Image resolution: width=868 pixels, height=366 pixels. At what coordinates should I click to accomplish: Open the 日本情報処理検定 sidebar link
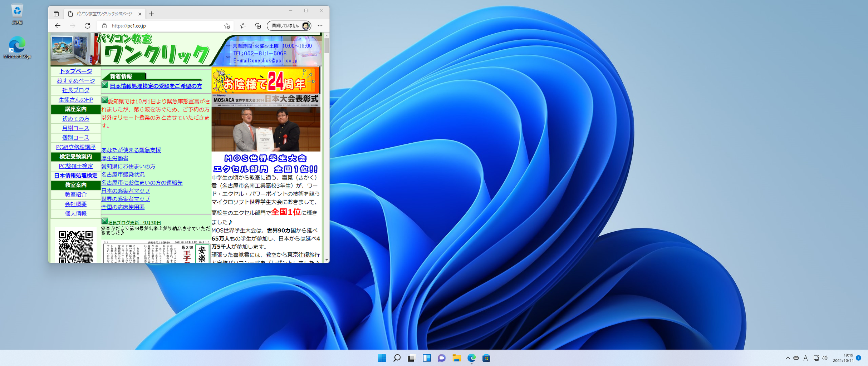pyautogui.click(x=76, y=175)
